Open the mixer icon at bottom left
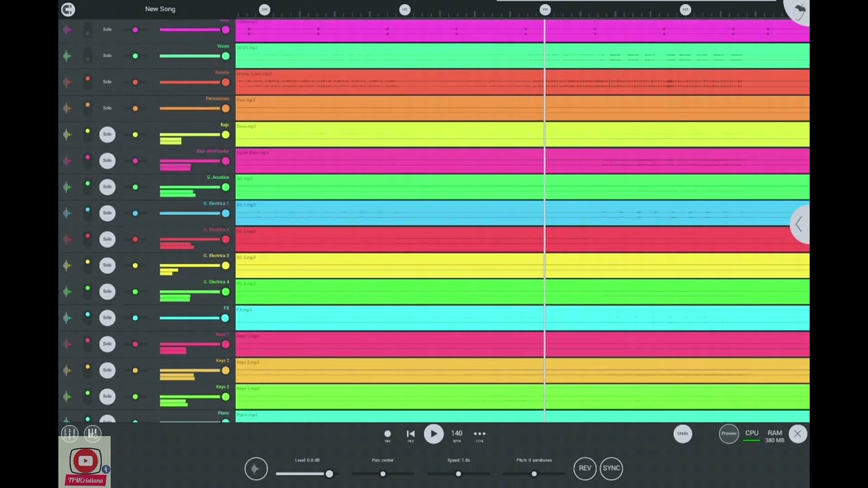 coord(69,434)
